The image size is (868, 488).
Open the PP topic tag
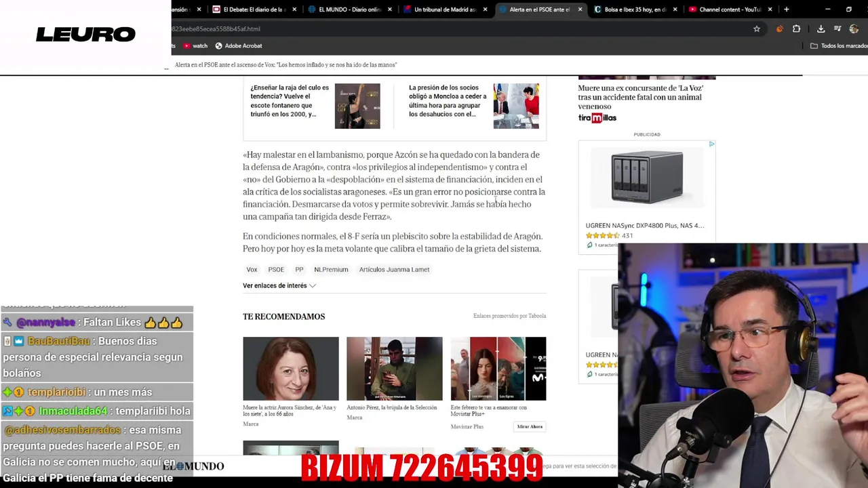(x=299, y=270)
